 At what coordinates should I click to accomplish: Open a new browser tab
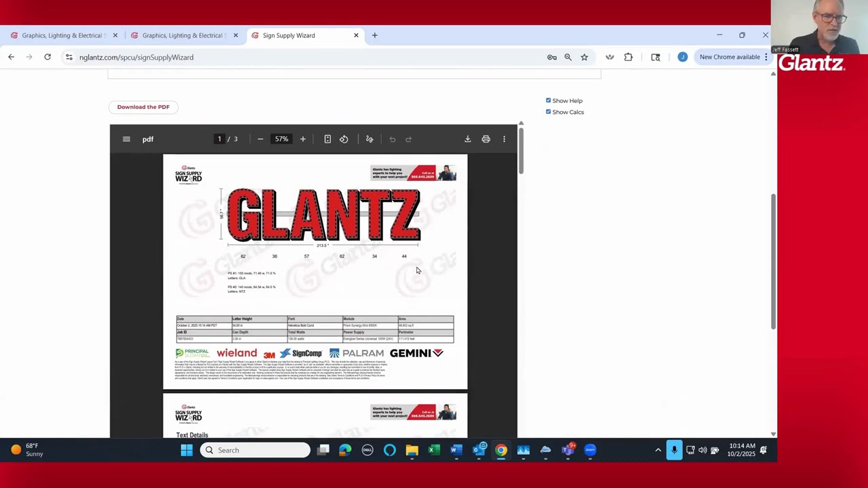point(374,35)
